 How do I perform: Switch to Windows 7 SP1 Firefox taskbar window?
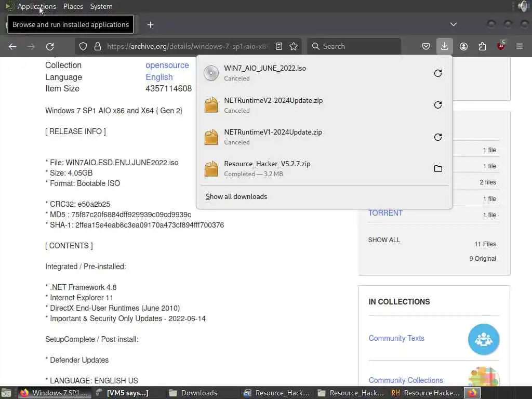pyautogui.click(x=54, y=393)
